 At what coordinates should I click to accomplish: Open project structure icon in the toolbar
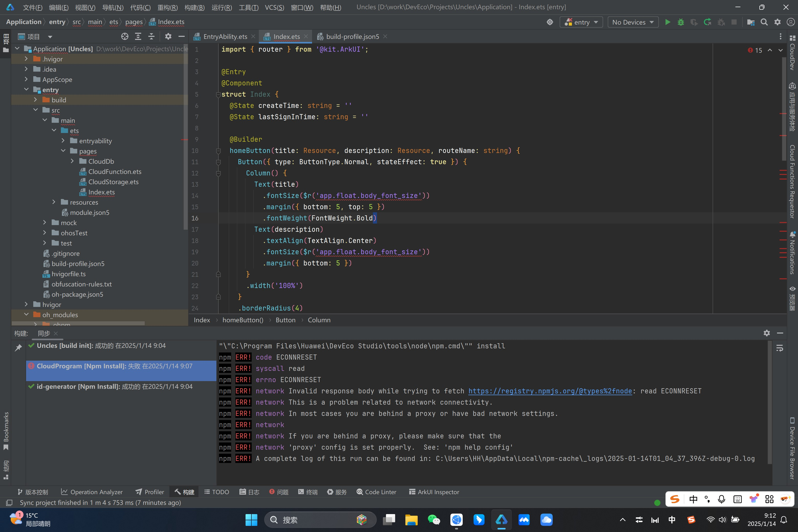[x=750, y=22]
